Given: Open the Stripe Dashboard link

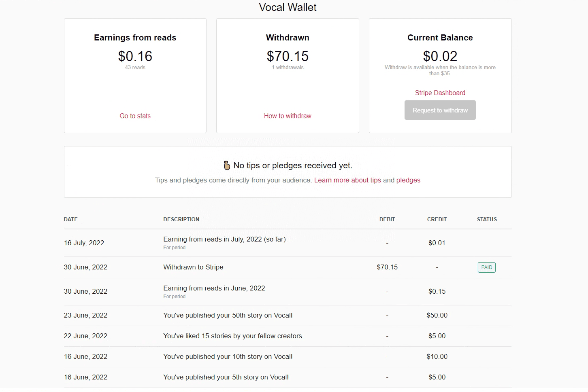Looking at the screenshot, I should (x=440, y=93).
